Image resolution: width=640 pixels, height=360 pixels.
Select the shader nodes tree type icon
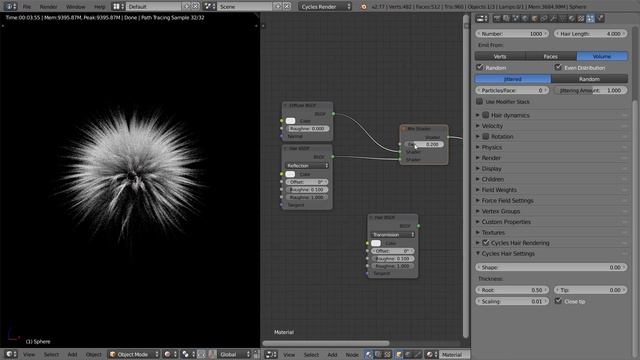coord(369,354)
